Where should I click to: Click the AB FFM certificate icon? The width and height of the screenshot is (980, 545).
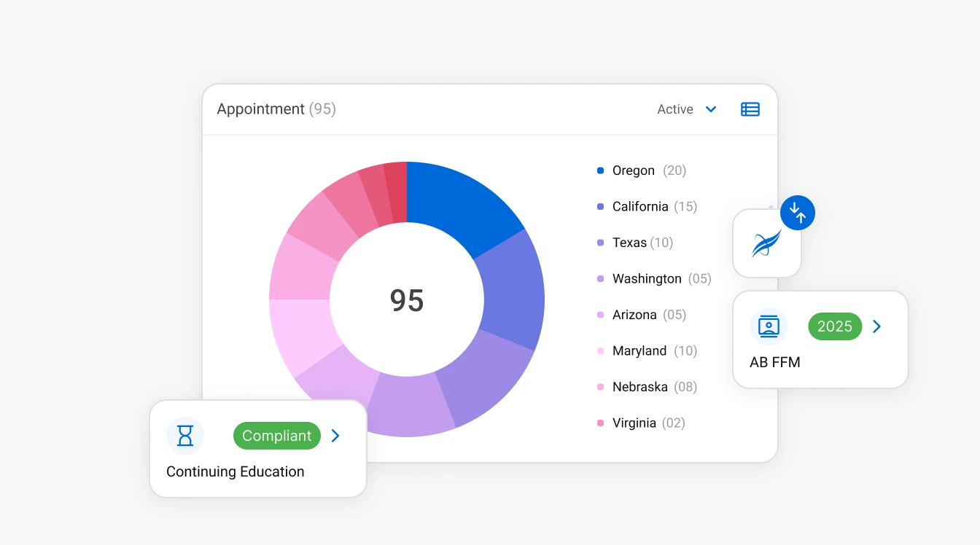[x=769, y=326]
